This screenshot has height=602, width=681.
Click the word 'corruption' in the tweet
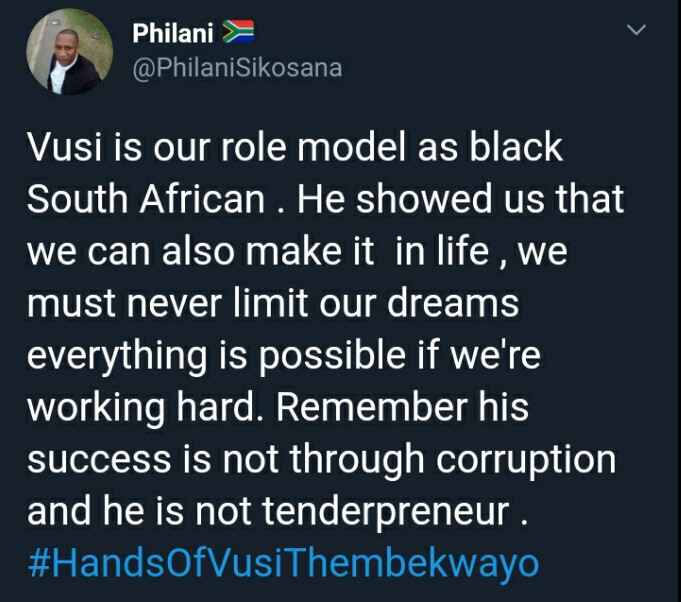526,461
